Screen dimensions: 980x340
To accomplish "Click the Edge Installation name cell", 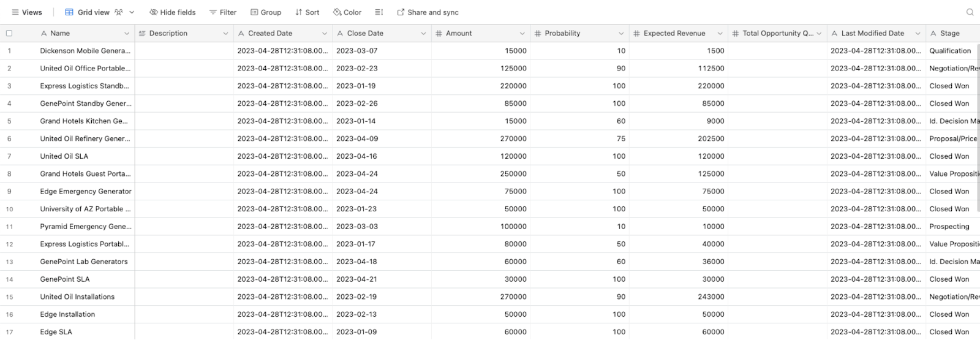I will [85, 314].
